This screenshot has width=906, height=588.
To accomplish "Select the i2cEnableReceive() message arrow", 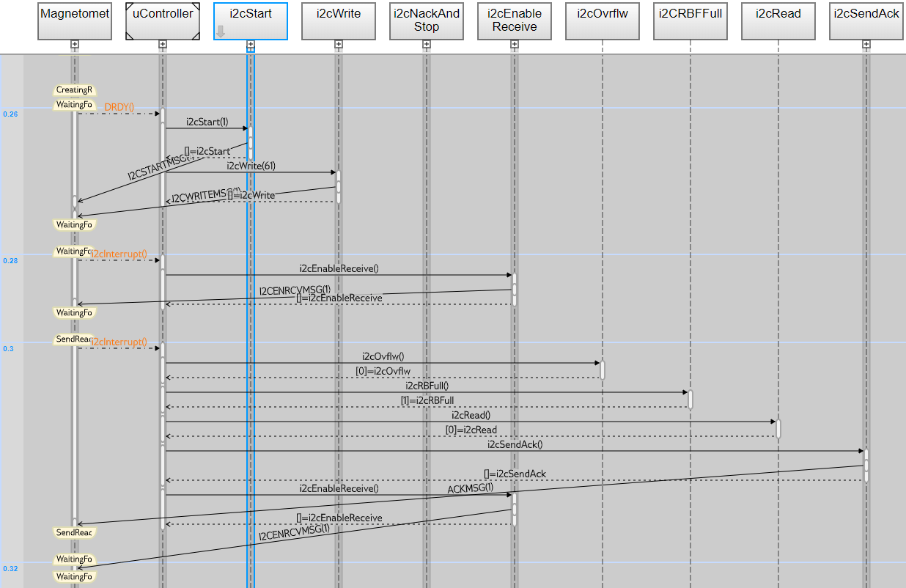I will pyautogui.click(x=339, y=275).
